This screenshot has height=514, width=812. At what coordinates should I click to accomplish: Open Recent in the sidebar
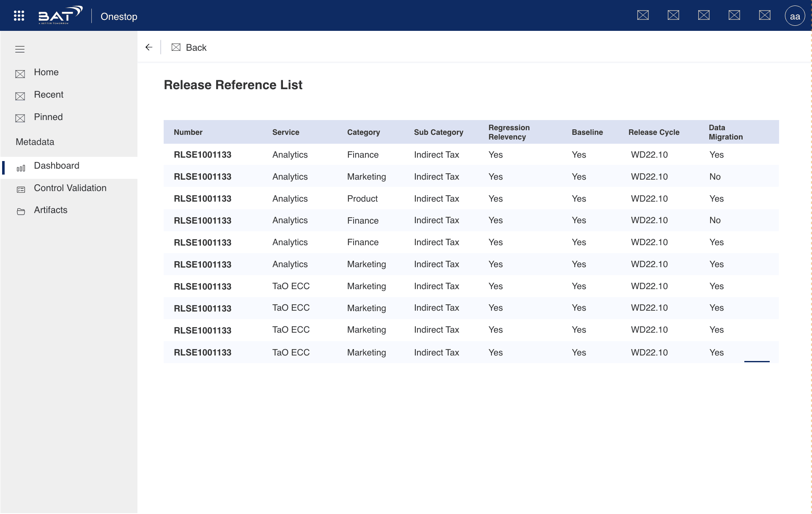tap(48, 95)
